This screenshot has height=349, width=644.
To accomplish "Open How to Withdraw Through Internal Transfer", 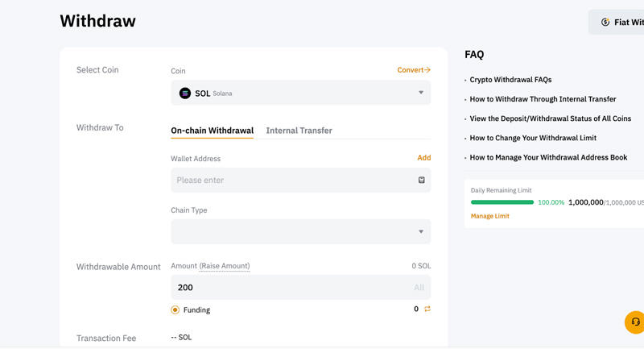I will tap(543, 99).
